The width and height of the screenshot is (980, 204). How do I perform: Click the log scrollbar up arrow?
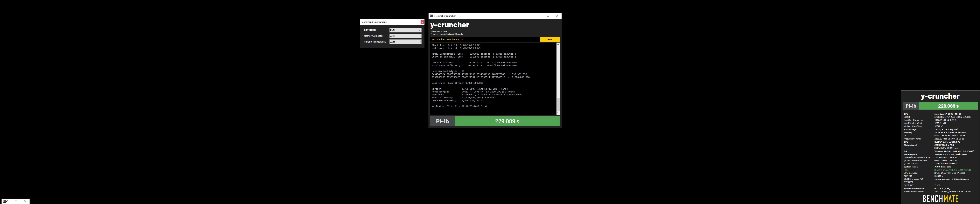(x=558, y=44)
